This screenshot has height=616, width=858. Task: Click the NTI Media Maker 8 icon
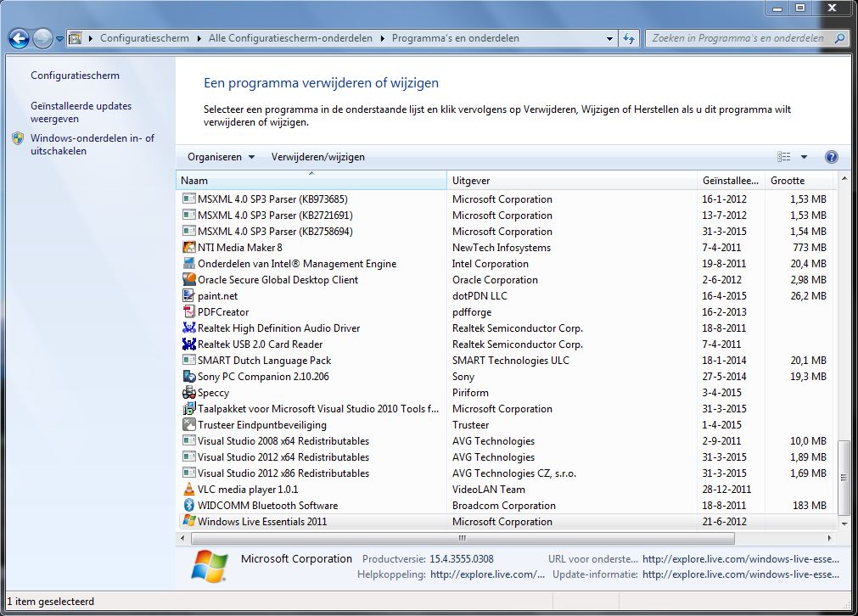pos(188,247)
